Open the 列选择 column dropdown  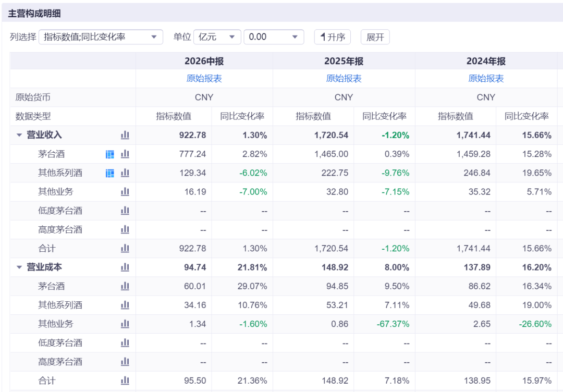(101, 37)
